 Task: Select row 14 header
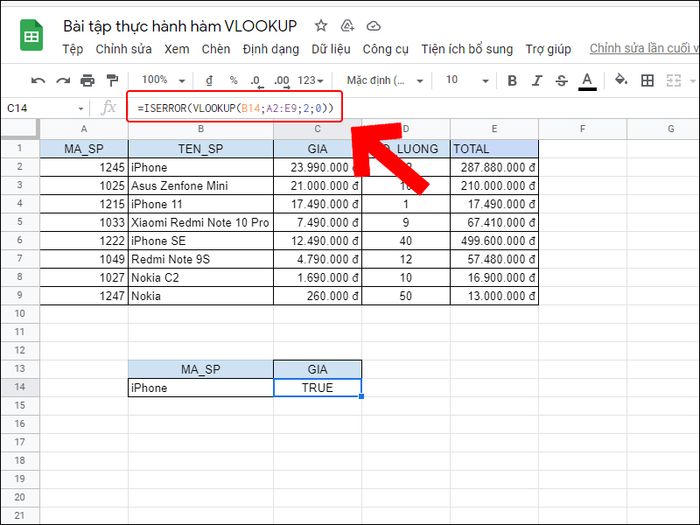point(20,387)
